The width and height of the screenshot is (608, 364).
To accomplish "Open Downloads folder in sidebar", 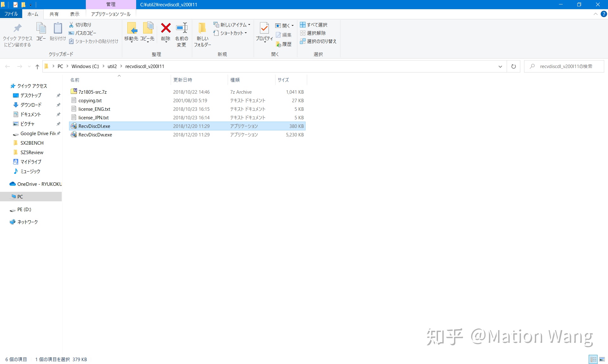I will [x=31, y=105].
